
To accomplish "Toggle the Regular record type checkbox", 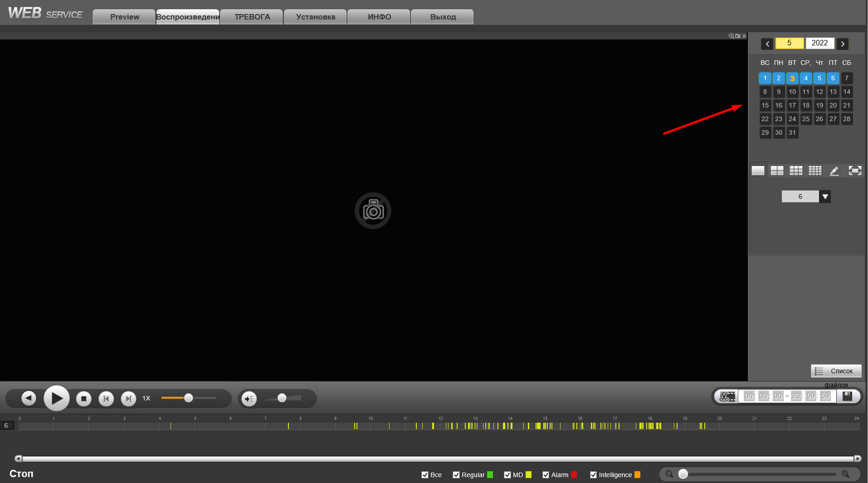I will pos(456,475).
